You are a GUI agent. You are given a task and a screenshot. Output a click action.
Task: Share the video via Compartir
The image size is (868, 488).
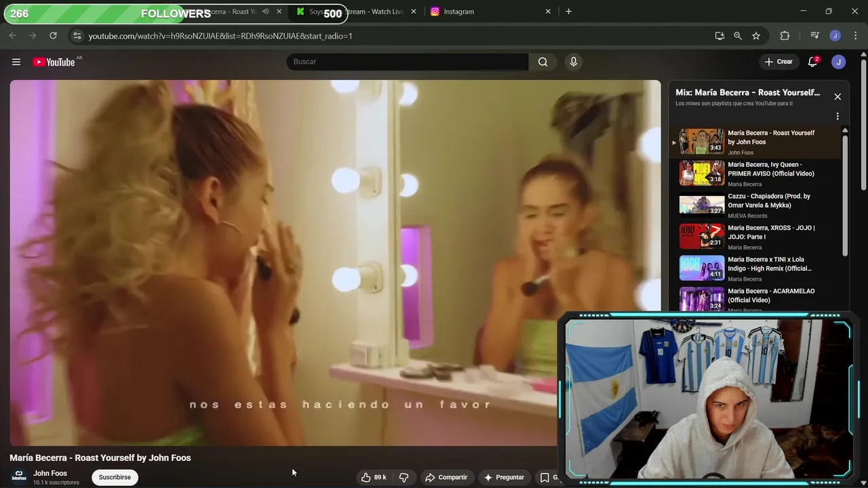(446, 477)
